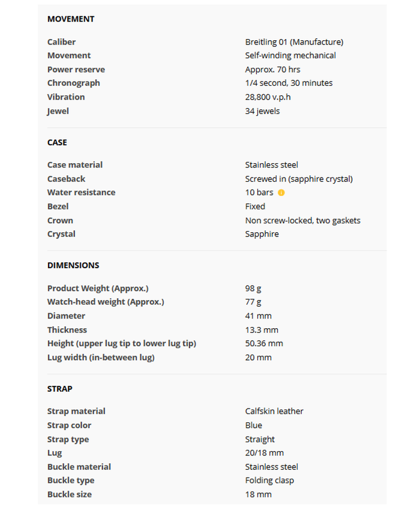Viewport: 420px width, 510px height.
Task: Click the info icon beside 10 bars
Action: (281, 193)
